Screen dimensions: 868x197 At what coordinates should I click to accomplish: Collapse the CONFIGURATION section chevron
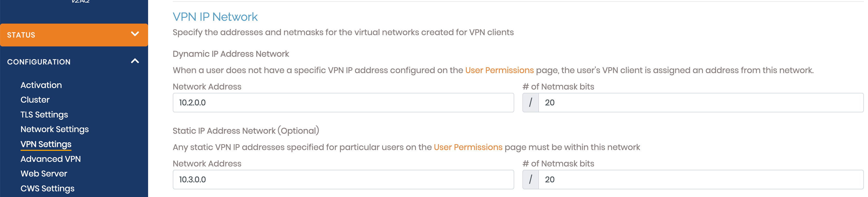click(x=135, y=61)
